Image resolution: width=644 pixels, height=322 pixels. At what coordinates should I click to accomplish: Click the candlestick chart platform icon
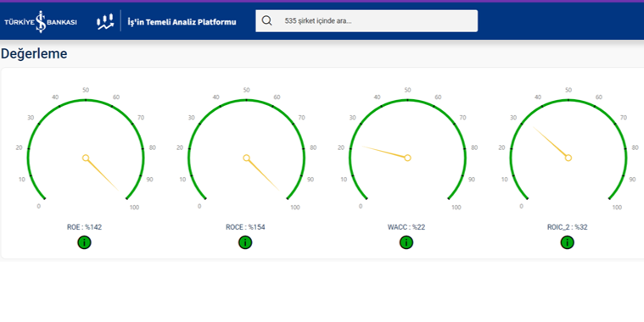coord(105,21)
